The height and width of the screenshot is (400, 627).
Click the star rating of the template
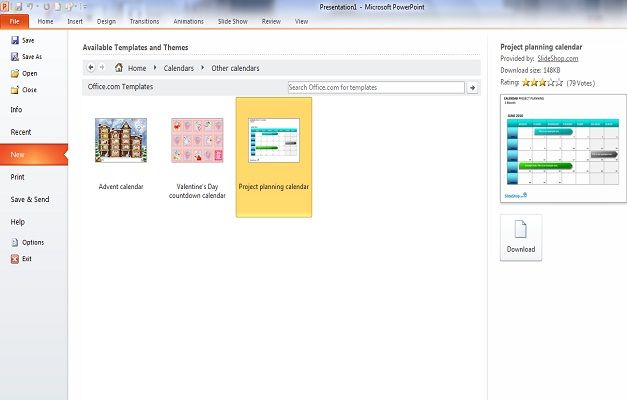click(x=542, y=83)
